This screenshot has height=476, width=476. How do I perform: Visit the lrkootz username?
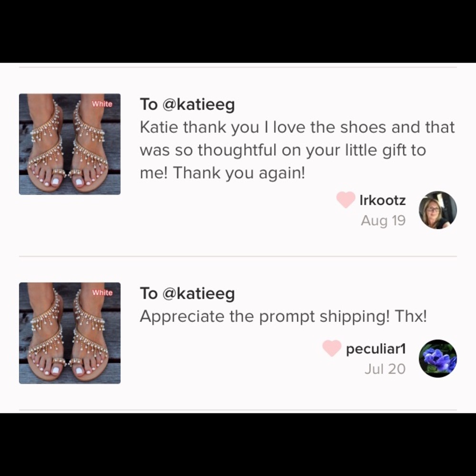[x=383, y=200]
